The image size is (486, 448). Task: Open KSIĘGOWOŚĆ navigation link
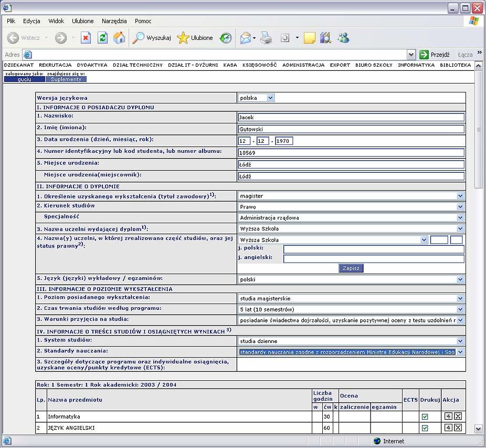click(x=259, y=65)
